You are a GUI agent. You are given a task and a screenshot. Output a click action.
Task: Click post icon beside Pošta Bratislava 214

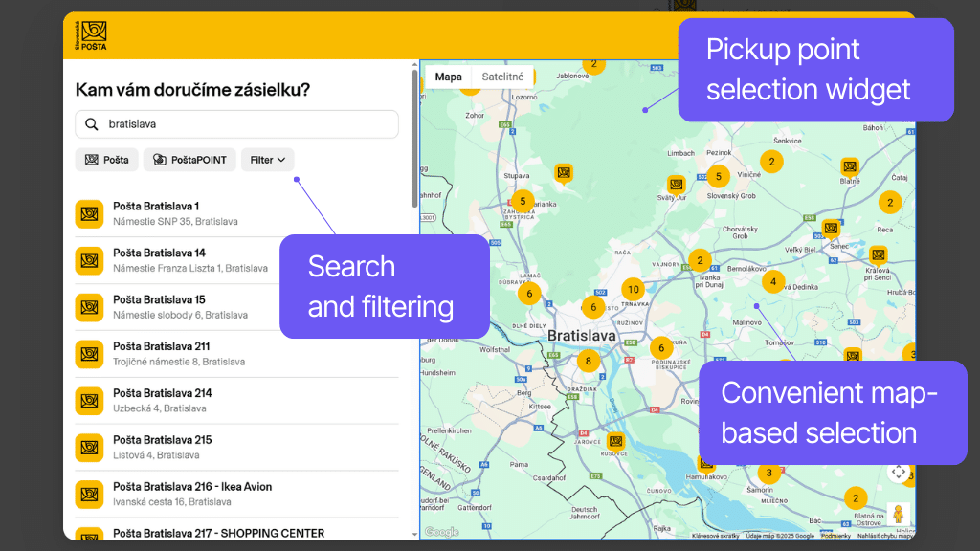(89, 401)
